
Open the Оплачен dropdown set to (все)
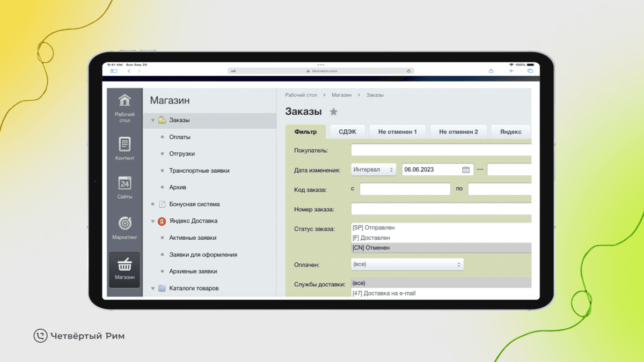click(407, 264)
